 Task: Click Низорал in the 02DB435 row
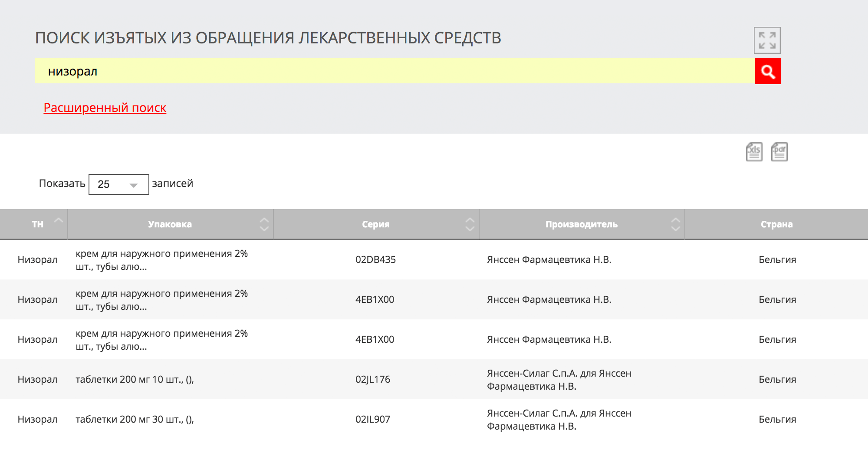[x=37, y=260]
